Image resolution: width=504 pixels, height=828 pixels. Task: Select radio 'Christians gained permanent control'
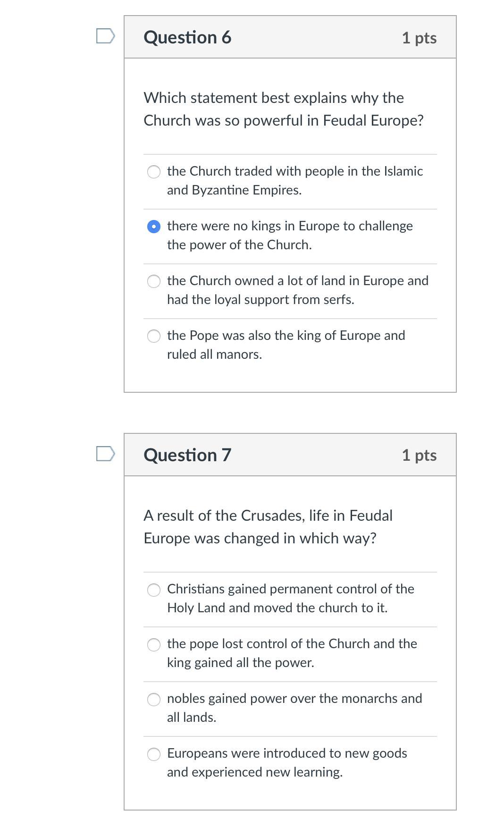[154, 590]
